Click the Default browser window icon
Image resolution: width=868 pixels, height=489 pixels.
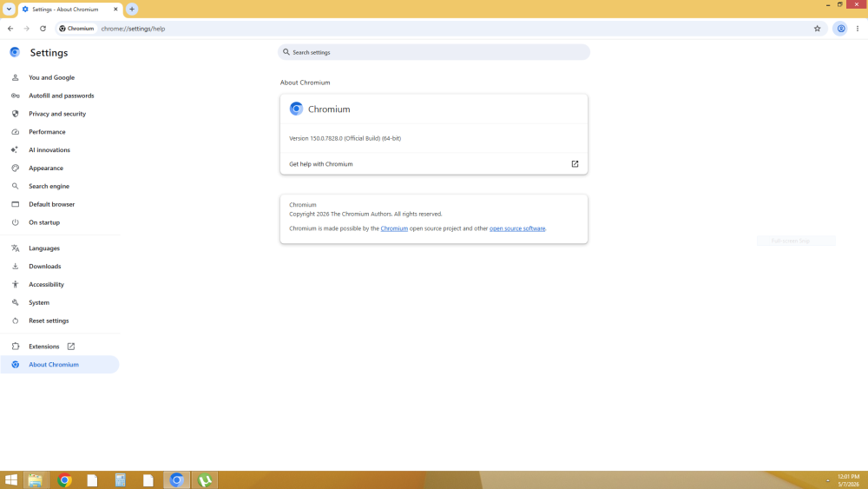pos(15,204)
